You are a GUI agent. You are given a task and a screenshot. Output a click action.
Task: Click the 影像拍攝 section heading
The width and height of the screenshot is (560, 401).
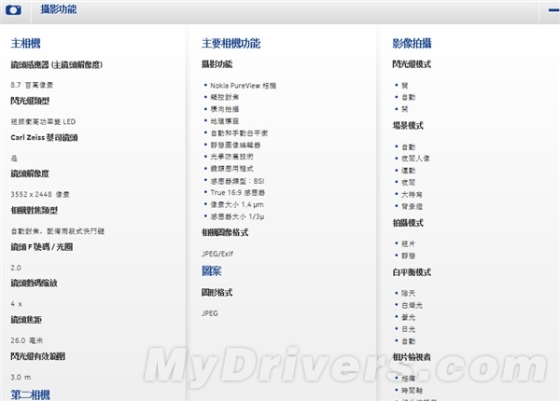412,44
